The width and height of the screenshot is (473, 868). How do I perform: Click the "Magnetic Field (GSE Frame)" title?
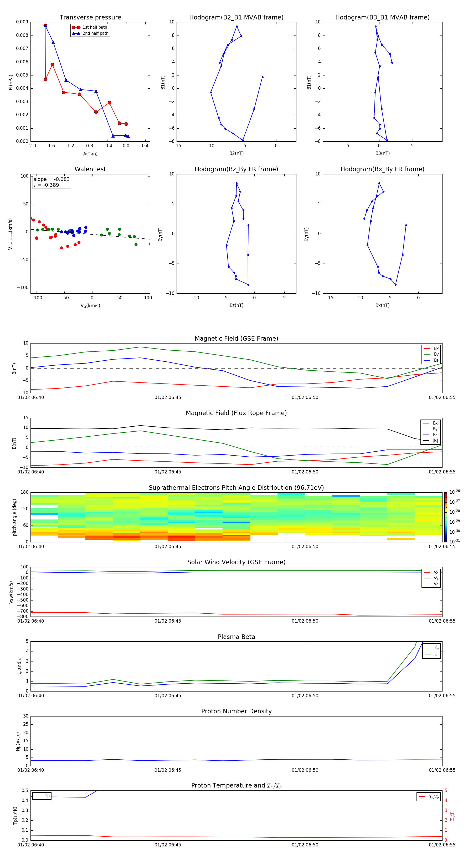[236, 339]
